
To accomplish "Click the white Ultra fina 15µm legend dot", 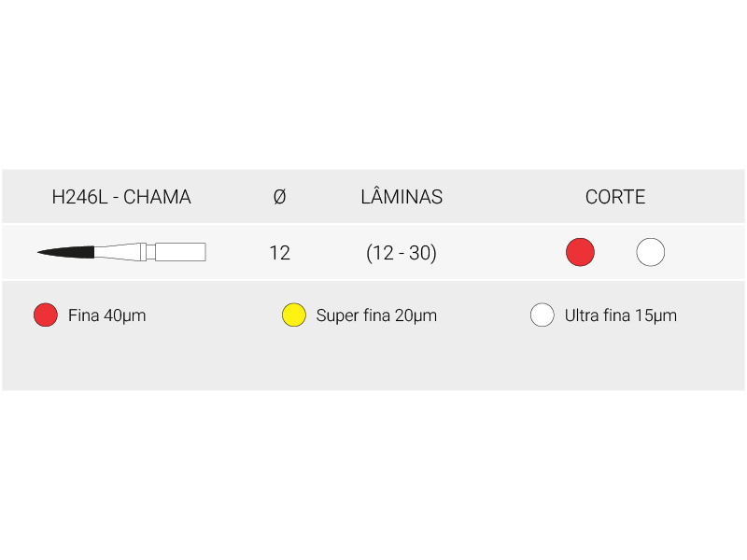I will coord(543,315).
